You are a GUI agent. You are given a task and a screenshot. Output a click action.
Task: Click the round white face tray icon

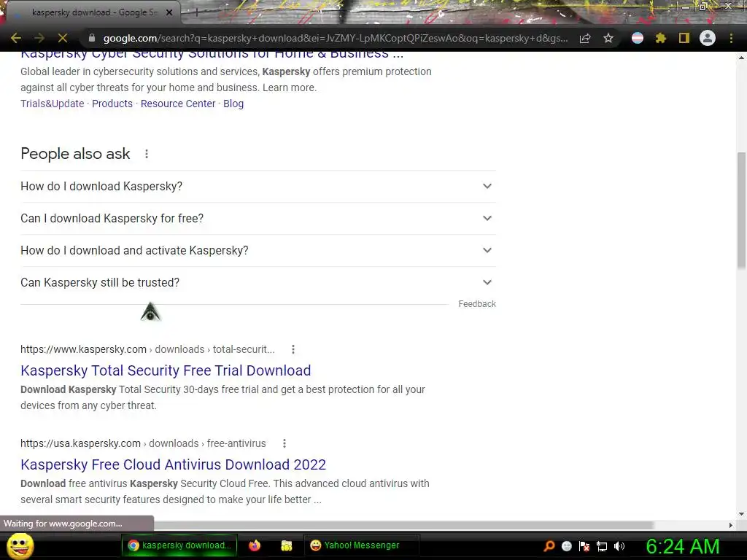pyautogui.click(x=566, y=546)
